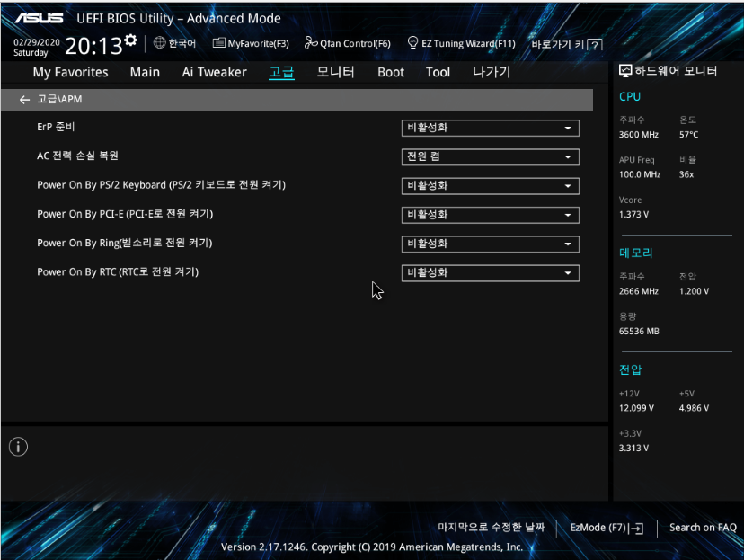Select Power On By PCI-E label

point(125,214)
